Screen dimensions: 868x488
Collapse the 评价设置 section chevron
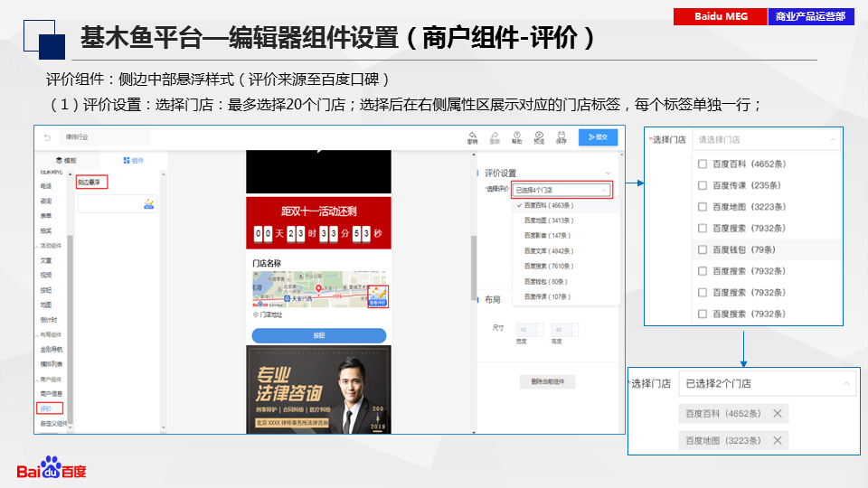click(608, 174)
